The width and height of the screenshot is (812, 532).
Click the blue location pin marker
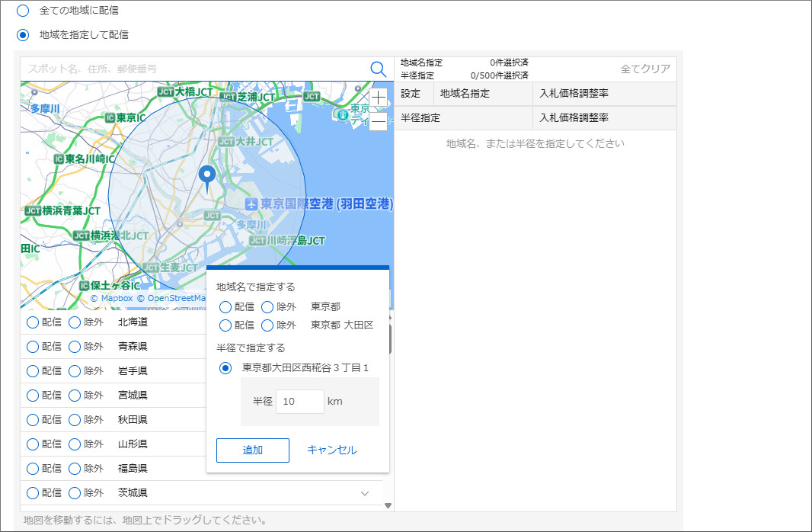click(x=206, y=178)
